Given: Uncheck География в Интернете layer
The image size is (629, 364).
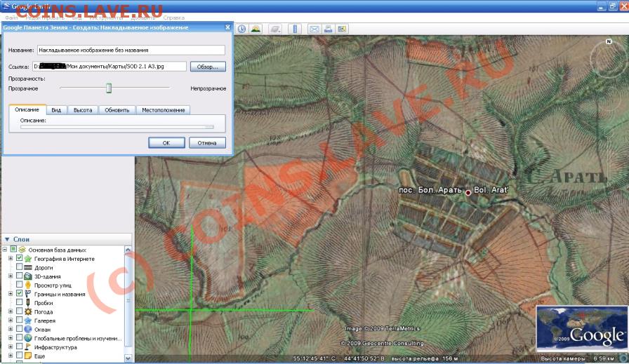Looking at the screenshot, I should pos(19,258).
